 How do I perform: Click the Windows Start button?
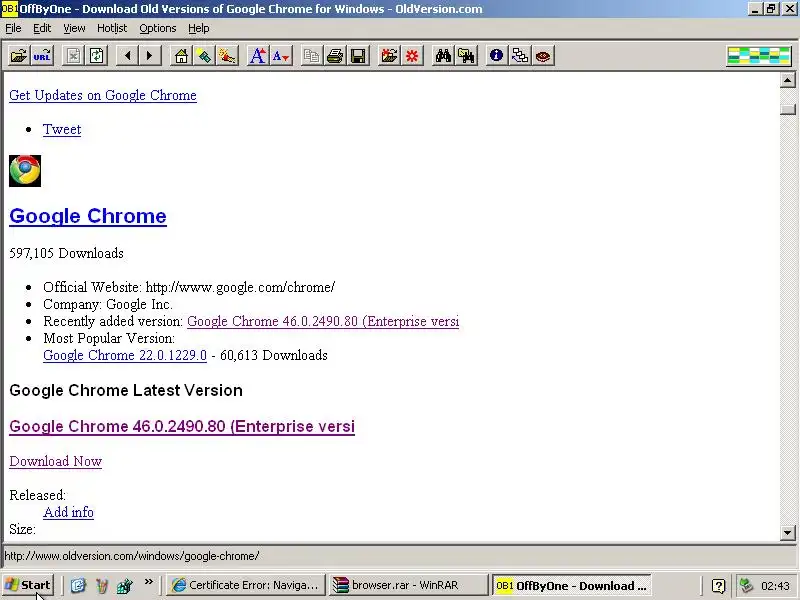coord(28,585)
